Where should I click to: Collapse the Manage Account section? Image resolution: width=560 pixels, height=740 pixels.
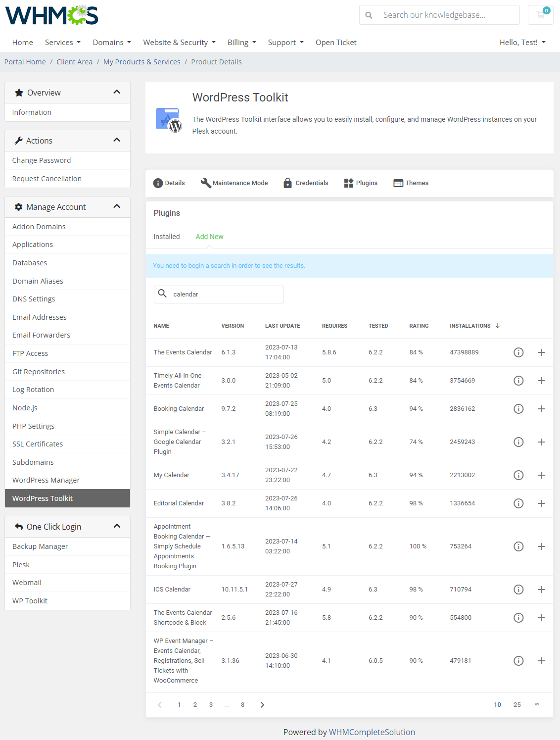pos(117,206)
